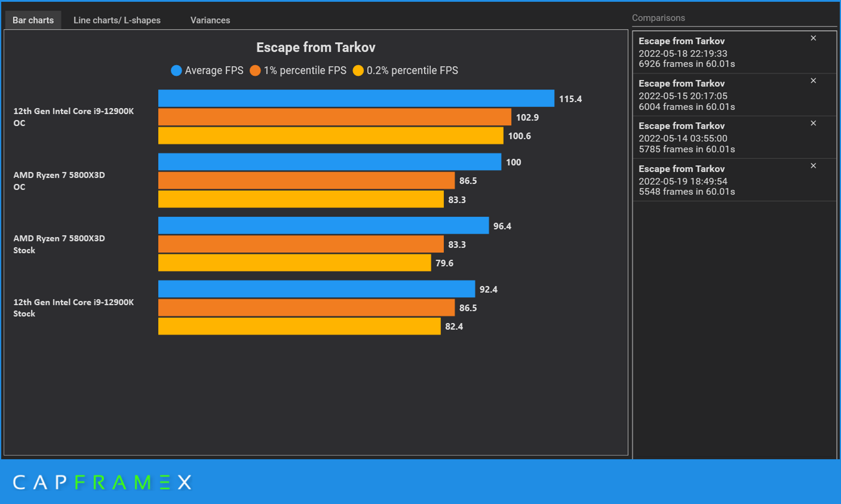Click the 79.6 yellow percentile bar

[x=294, y=263]
